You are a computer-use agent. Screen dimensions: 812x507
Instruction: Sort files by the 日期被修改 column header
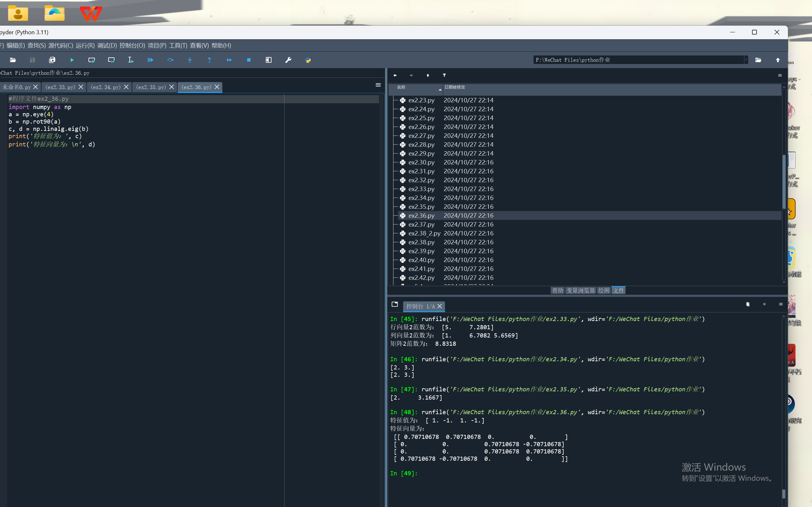[x=455, y=87]
